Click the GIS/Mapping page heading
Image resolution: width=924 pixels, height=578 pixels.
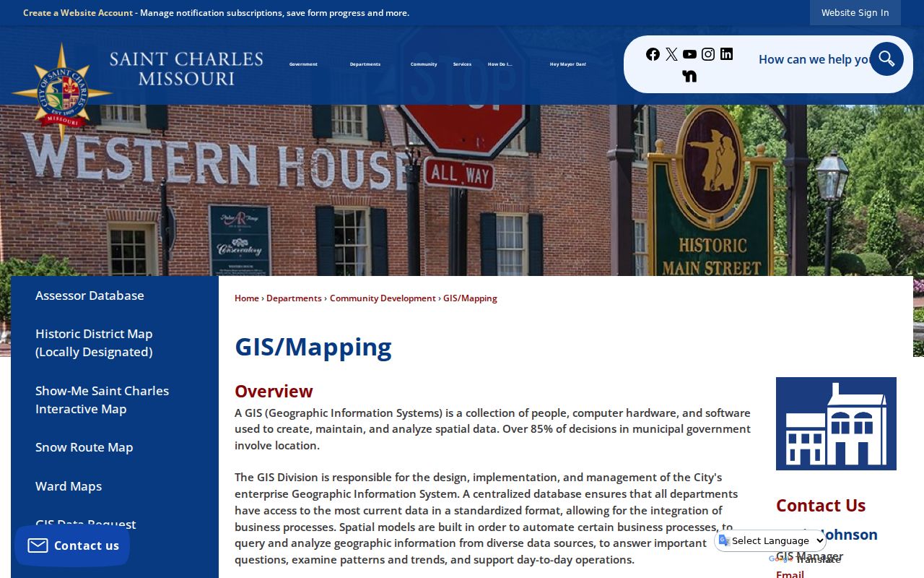click(313, 347)
